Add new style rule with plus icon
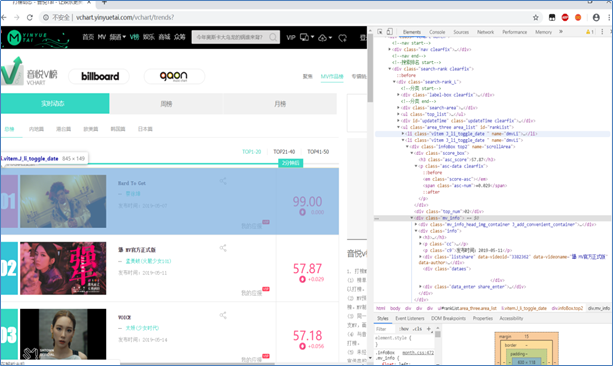 click(x=428, y=329)
